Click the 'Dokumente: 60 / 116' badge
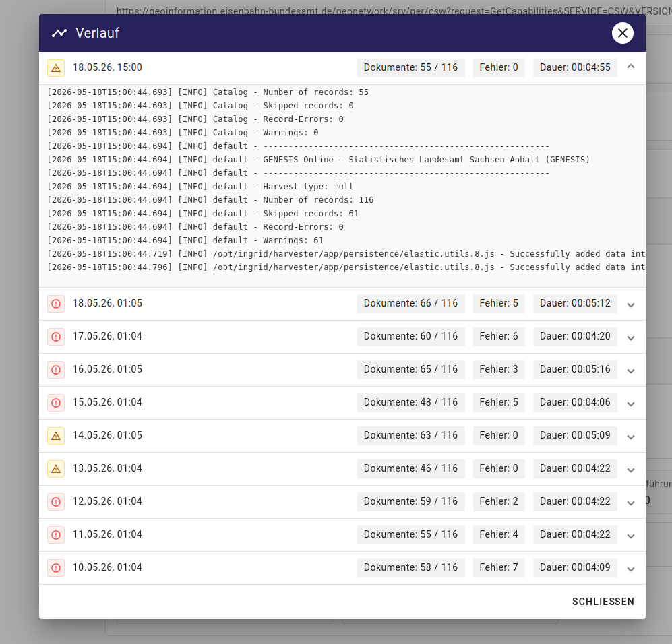Image resolution: width=672 pixels, height=644 pixels. [410, 336]
